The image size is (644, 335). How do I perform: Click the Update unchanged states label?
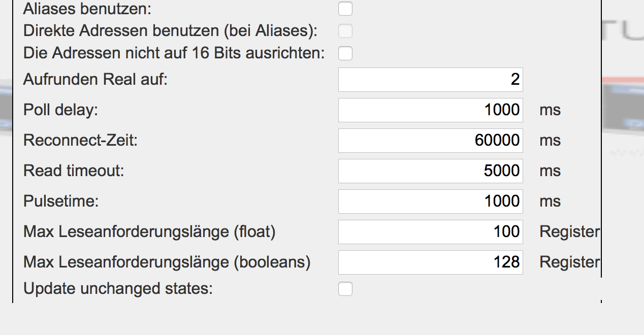[x=118, y=289]
